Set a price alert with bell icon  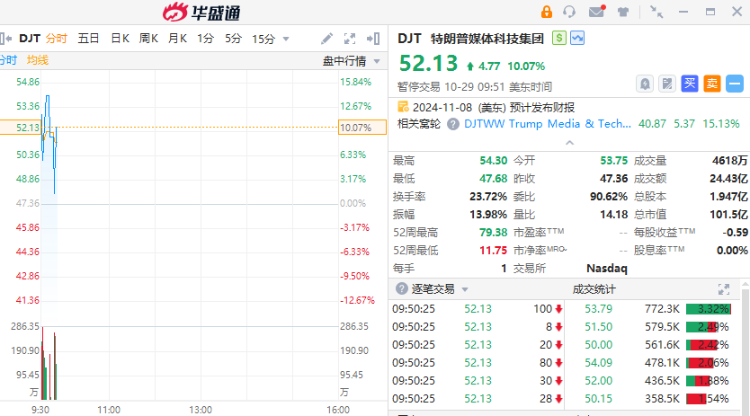click(x=645, y=84)
